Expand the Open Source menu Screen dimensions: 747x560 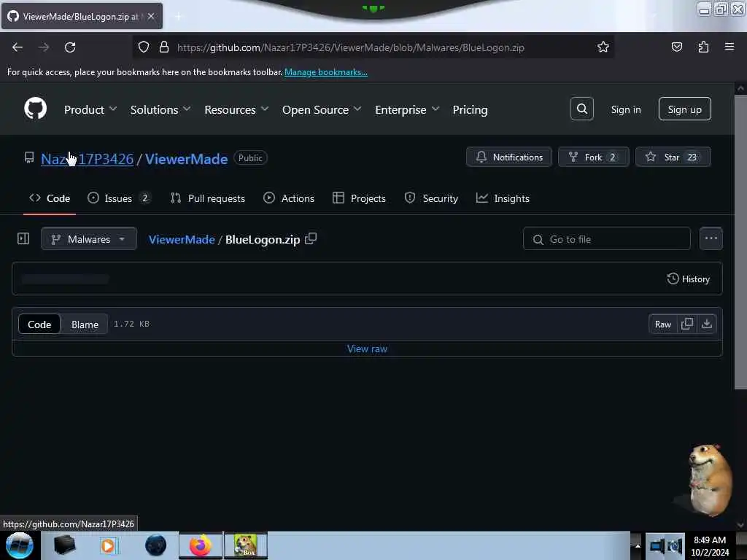(322, 109)
